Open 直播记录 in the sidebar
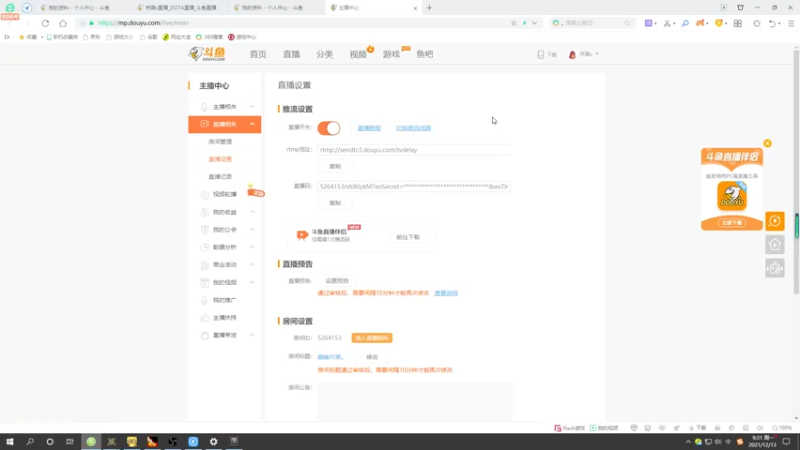 220,177
